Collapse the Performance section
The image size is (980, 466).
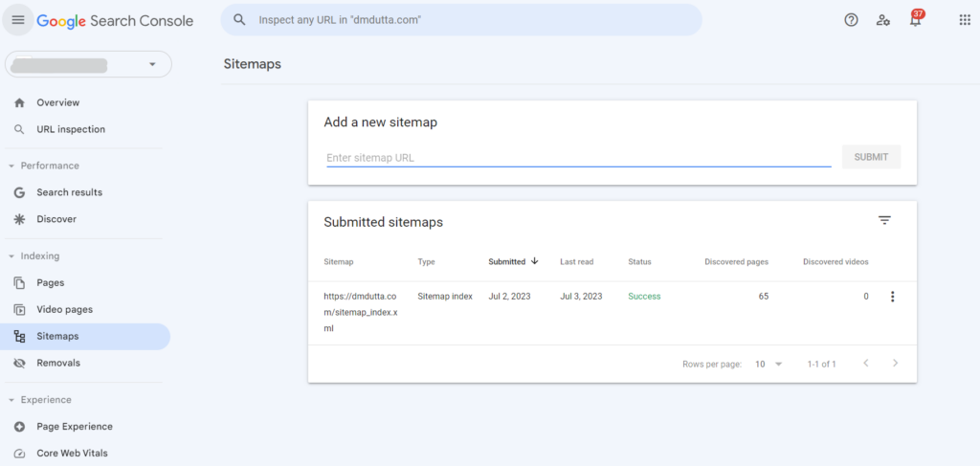[x=11, y=166]
